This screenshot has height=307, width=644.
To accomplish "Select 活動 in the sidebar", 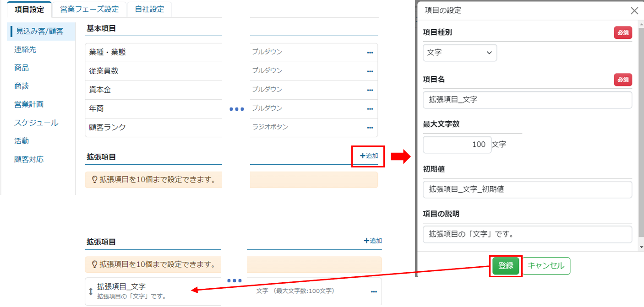I will point(22,141).
